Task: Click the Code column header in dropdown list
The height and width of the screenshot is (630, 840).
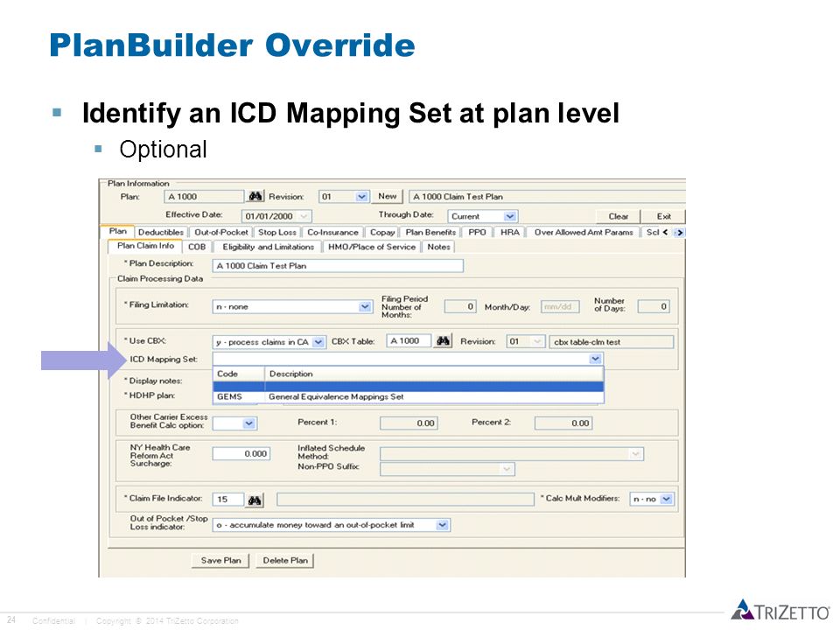Action: tap(239, 374)
